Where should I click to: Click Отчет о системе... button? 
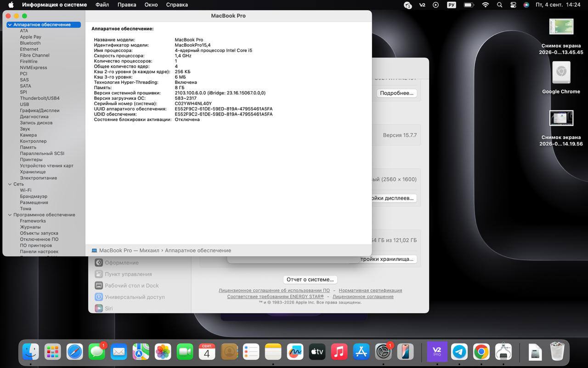coord(310,279)
